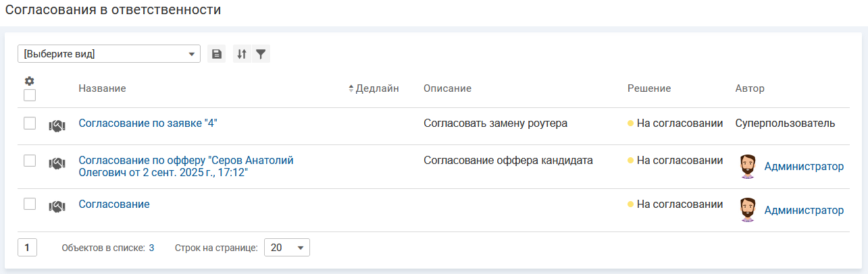Click the Название column header
The image size is (868, 274).
click(102, 88)
